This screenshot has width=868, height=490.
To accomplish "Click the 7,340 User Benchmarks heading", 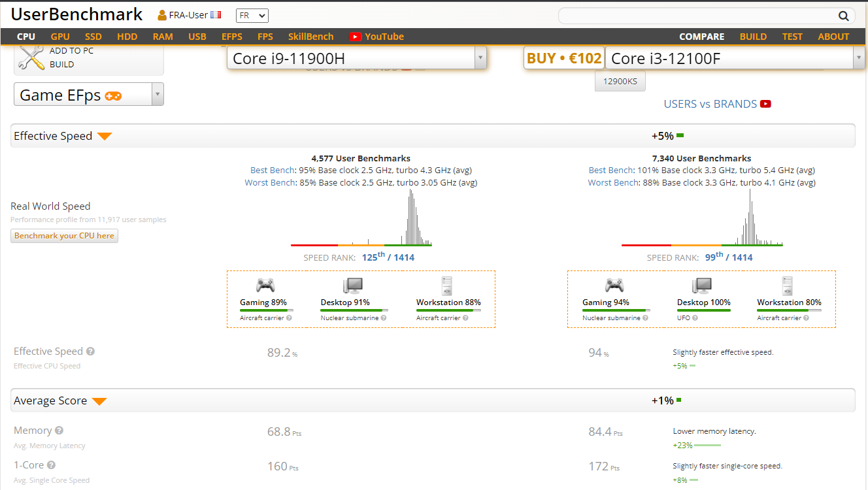I will click(x=702, y=158).
